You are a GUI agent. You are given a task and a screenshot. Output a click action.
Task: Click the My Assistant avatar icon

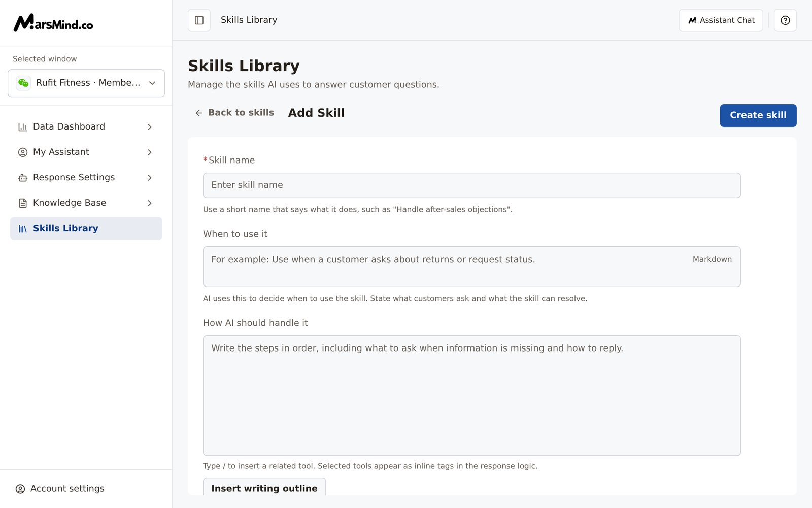23,152
